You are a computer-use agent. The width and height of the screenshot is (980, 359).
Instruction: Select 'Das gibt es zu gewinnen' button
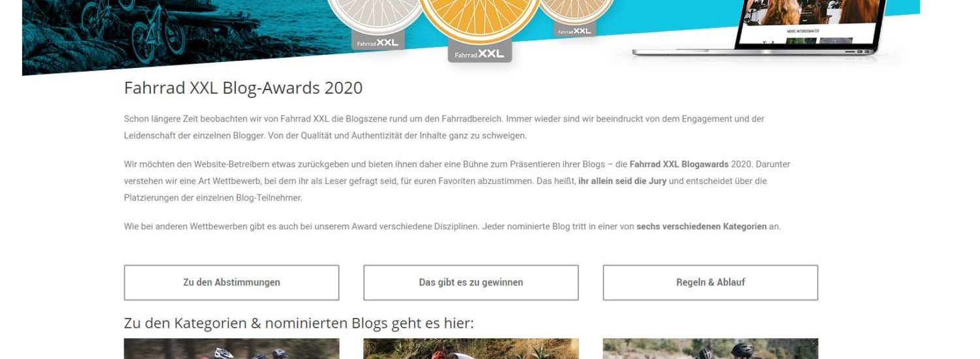(471, 283)
